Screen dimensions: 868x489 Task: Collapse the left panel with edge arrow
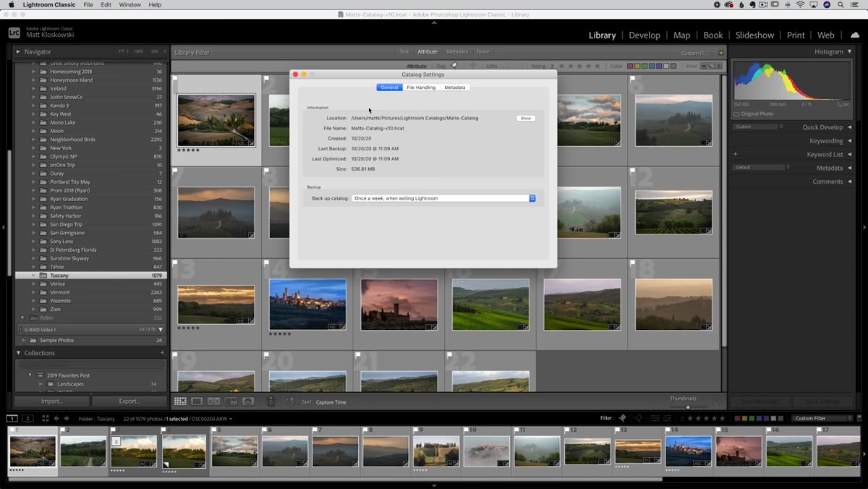(3, 227)
